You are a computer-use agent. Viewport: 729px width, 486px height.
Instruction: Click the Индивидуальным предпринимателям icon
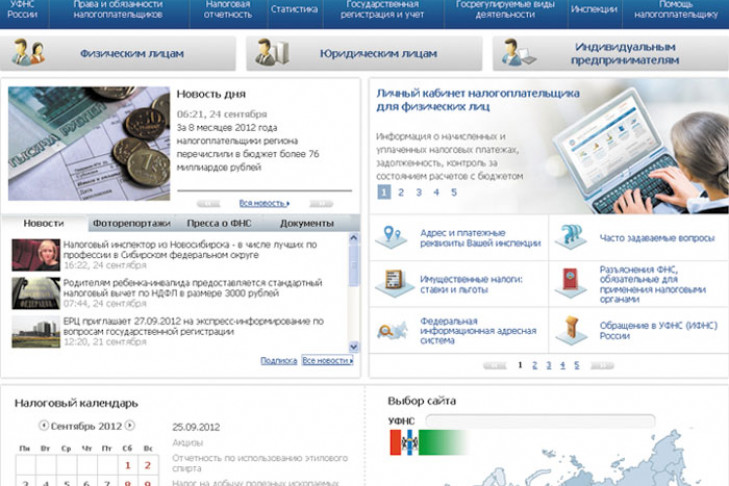click(x=518, y=53)
